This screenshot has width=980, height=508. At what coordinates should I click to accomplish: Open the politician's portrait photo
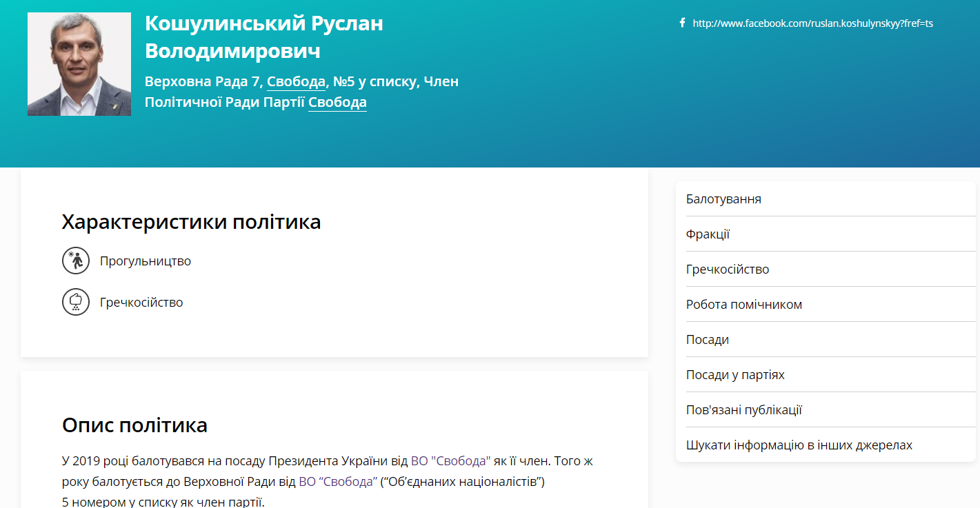(x=79, y=64)
